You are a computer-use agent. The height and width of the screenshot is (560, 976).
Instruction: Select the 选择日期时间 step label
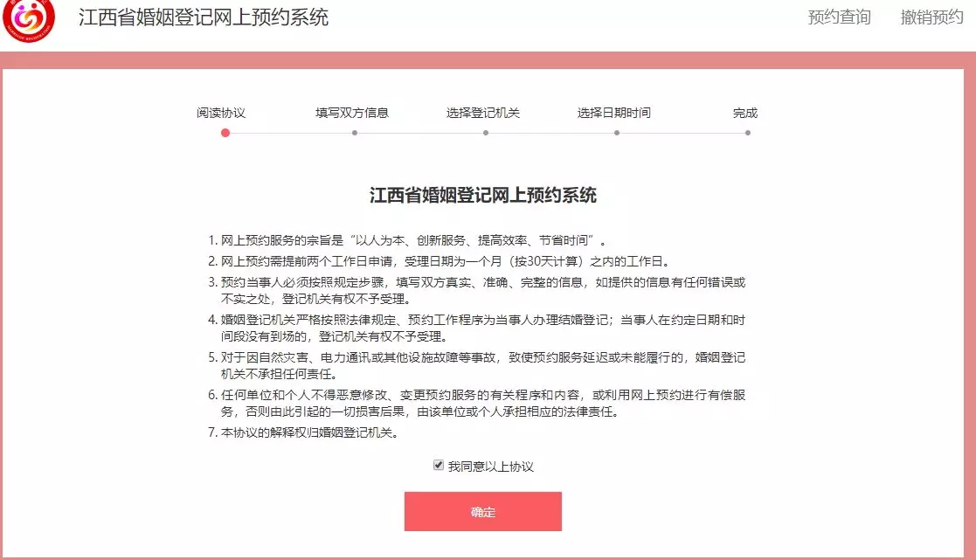click(x=614, y=113)
